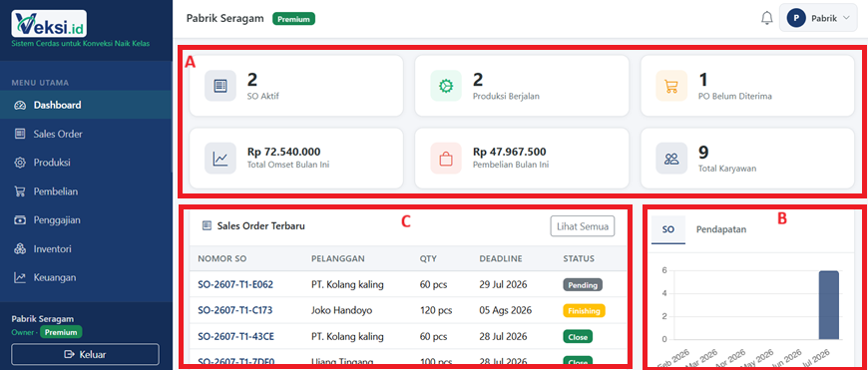Switch to the SO chart tab

coord(668,229)
